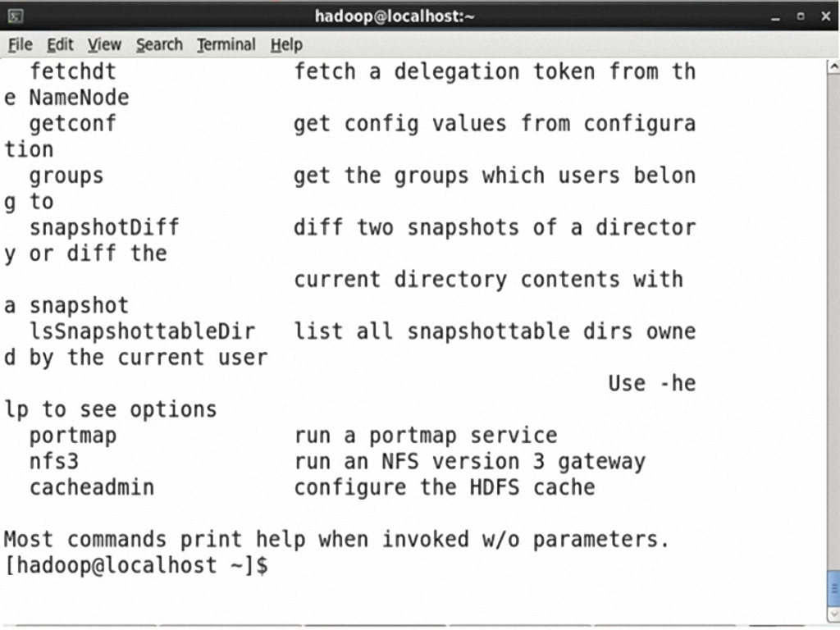The height and width of the screenshot is (630, 840).
Task: Open the Help menu
Action: pyautogui.click(x=286, y=45)
